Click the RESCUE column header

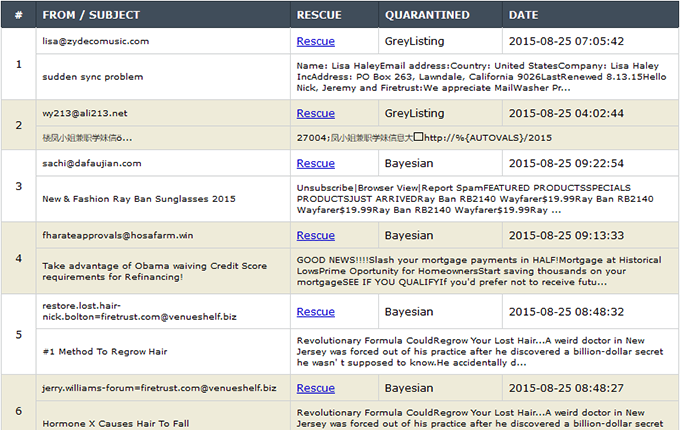319,15
